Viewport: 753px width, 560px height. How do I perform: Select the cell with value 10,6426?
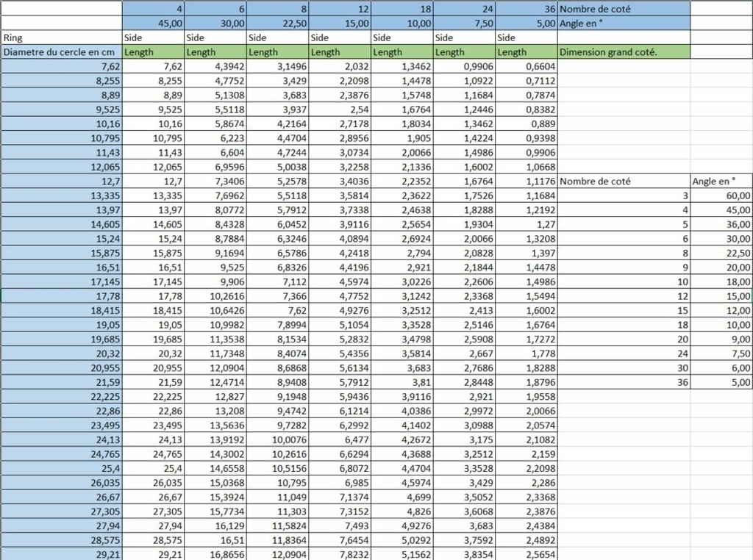(x=215, y=310)
